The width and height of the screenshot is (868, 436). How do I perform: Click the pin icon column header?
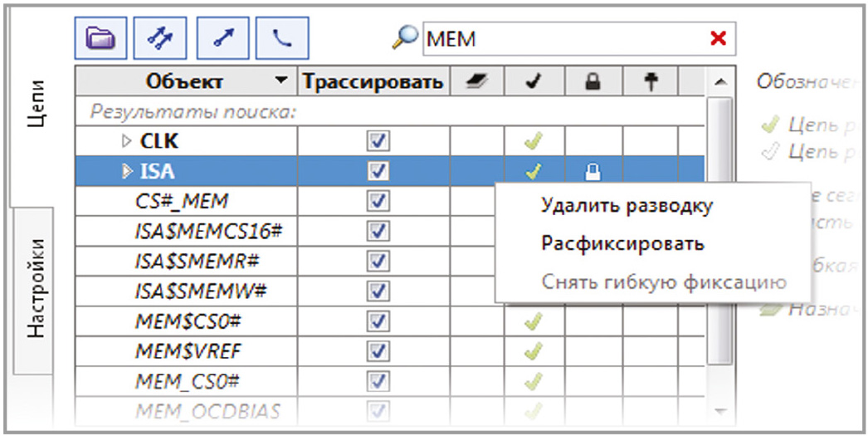click(651, 81)
